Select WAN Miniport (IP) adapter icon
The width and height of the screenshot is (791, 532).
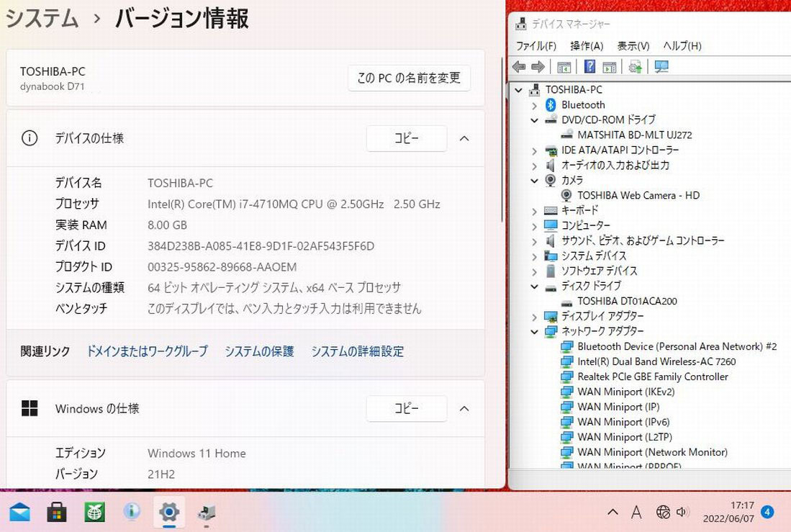click(x=567, y=407)
